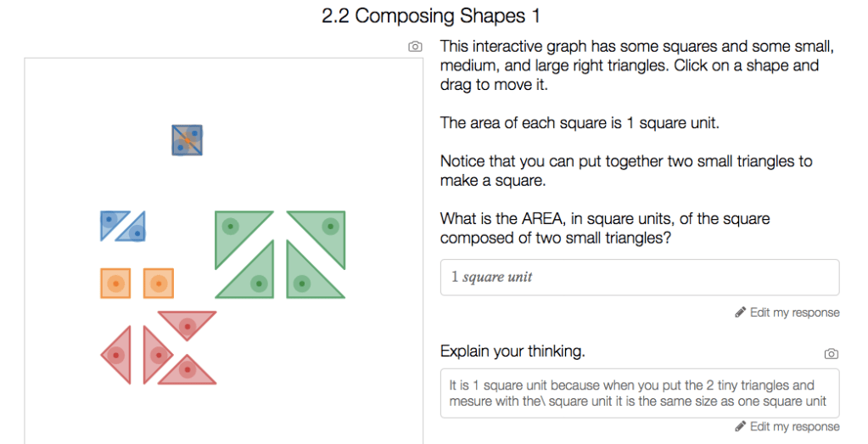Click the explanation text response box
This screenshot has width=868, height=444.
[639, 393]
